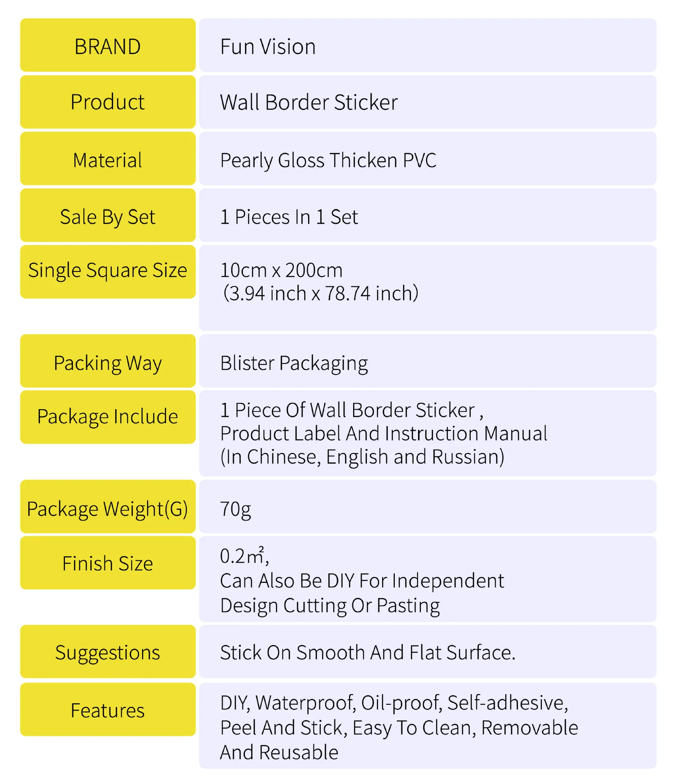Select the Pearly Gloss Thicken PVC value
Screen dimensions: 674x784
[328, 160]
